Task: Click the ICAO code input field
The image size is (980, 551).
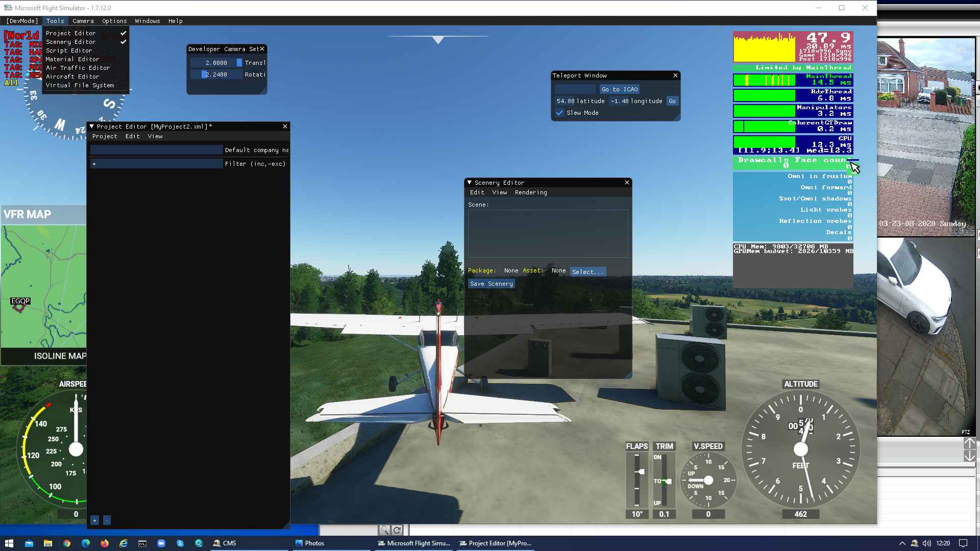Action: 575,89
